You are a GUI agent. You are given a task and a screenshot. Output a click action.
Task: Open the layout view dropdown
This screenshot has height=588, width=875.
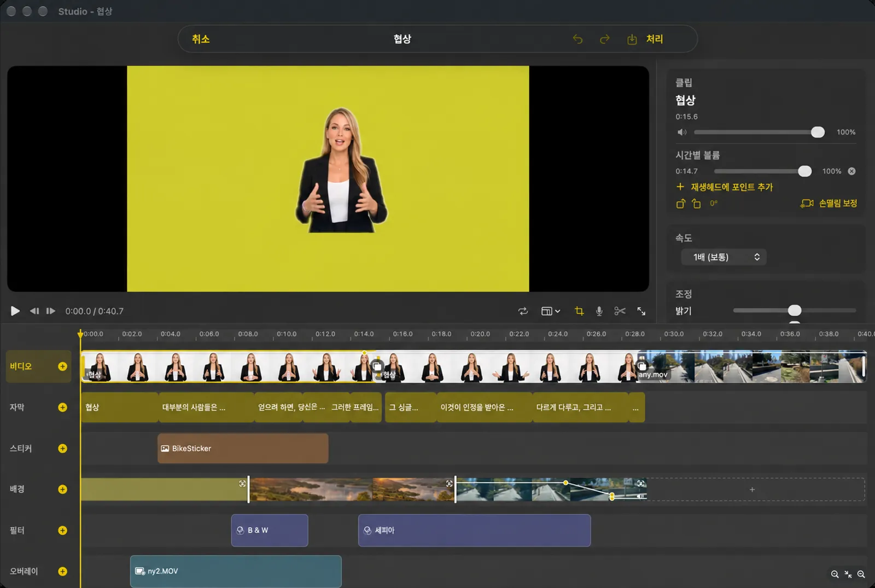[551, 311]
